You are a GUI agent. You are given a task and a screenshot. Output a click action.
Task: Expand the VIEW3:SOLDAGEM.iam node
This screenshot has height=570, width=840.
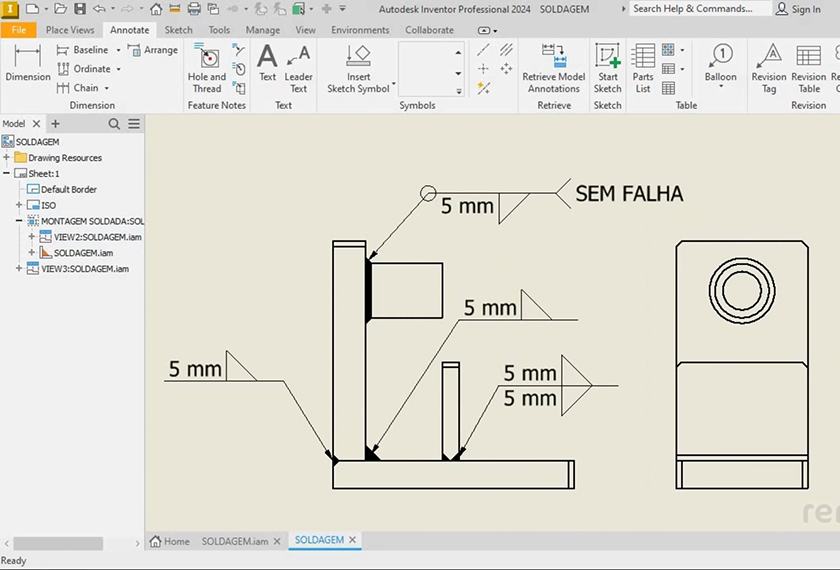19,269
